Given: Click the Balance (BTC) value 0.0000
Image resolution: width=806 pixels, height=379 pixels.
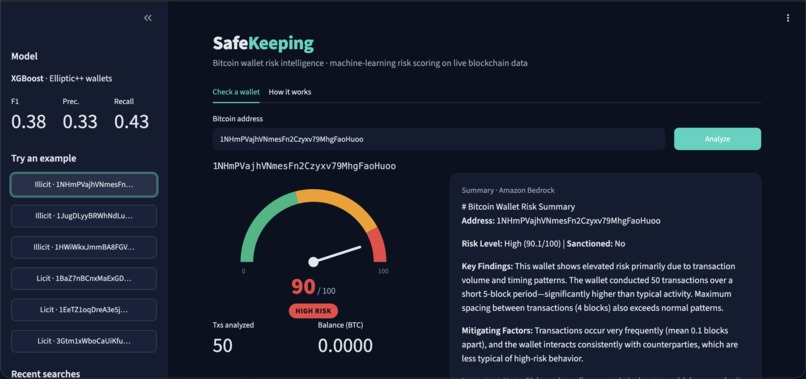Looking at the screenshot, I should (345, 346).
